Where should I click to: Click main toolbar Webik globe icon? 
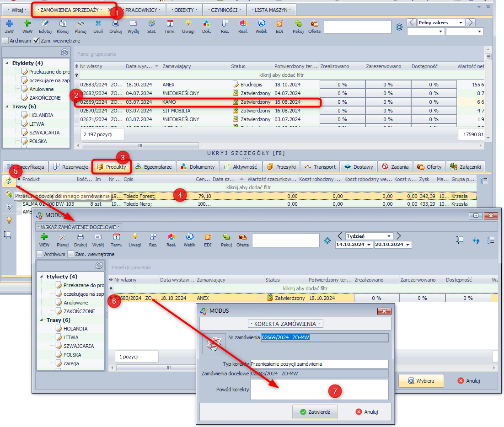[261, 23]
